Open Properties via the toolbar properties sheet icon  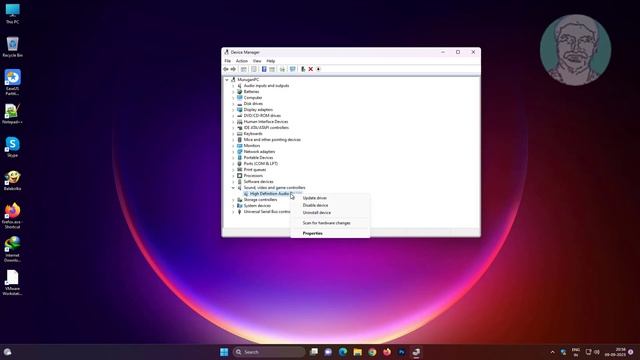(254, 69)
